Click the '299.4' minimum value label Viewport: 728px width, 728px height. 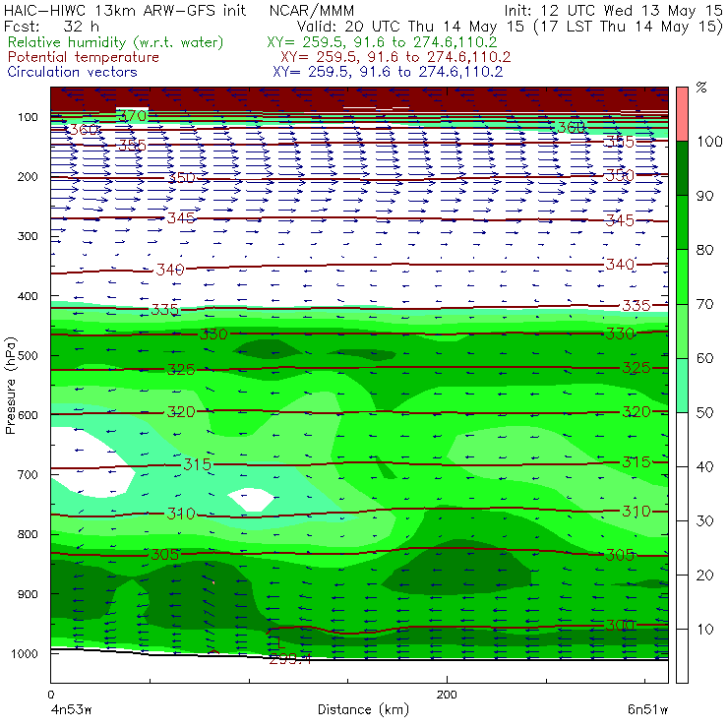290,658
